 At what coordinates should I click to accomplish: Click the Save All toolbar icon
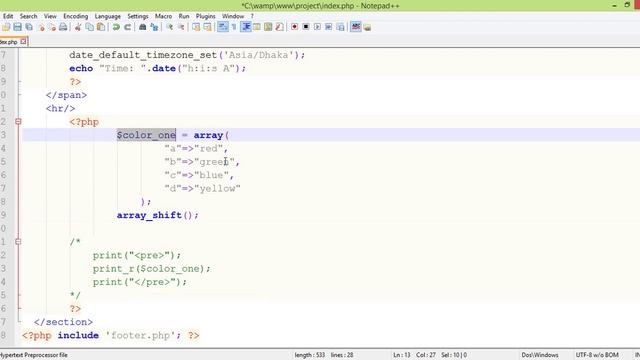click(x=29, y=27)
